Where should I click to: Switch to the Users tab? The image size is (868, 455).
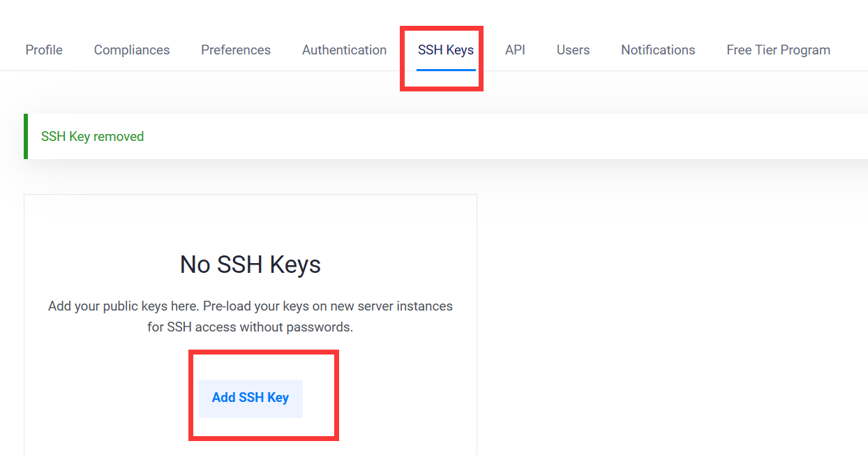tap(573, 50)
